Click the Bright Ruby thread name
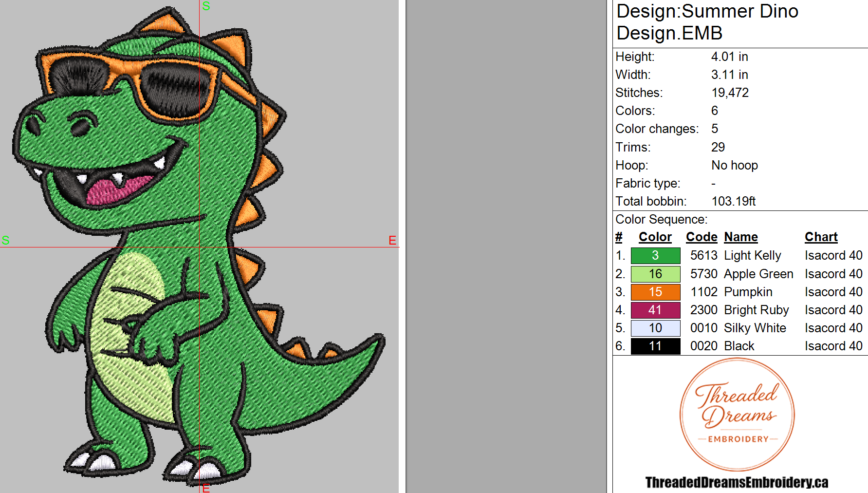This screenshot has height=493, width=868. (x=757, y=311)
